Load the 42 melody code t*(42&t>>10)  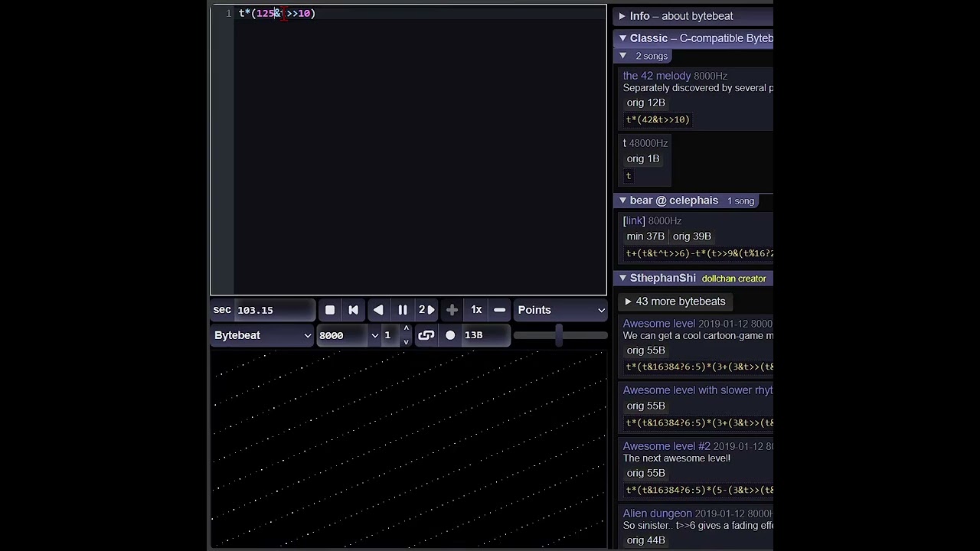[x=658, y=119]
